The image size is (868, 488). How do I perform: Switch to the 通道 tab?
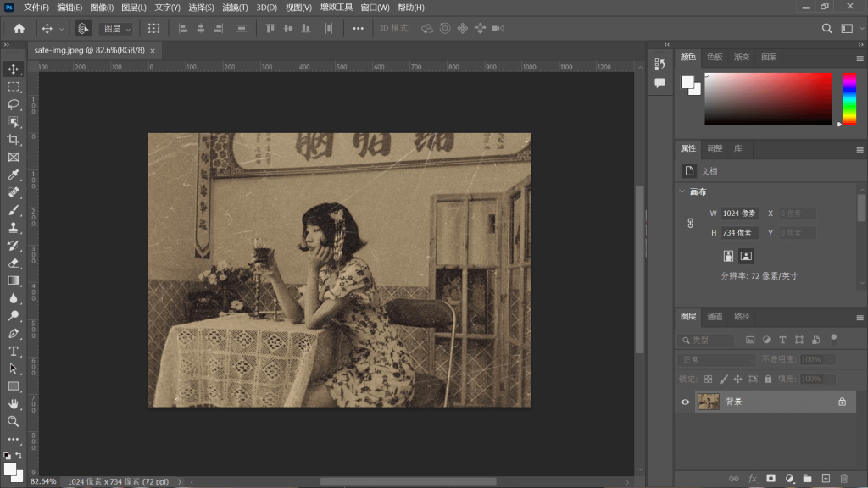click(715, 316)
